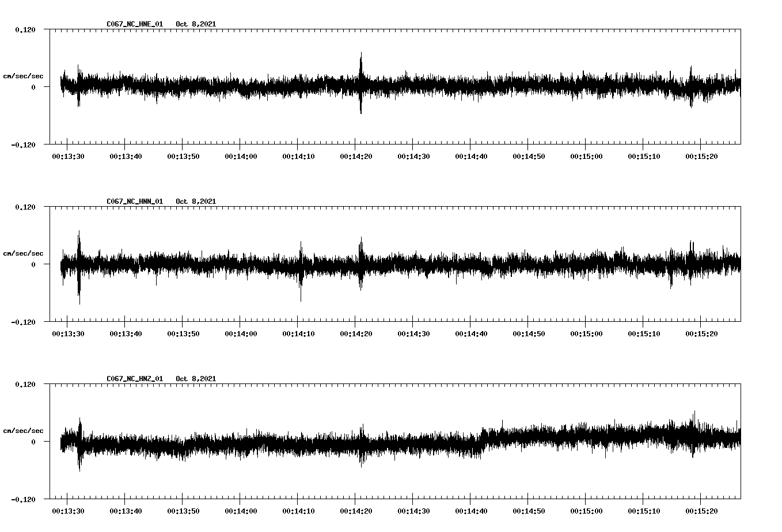
Task: Click the zero axis label on HNN plot
Action: click(33, 265)
